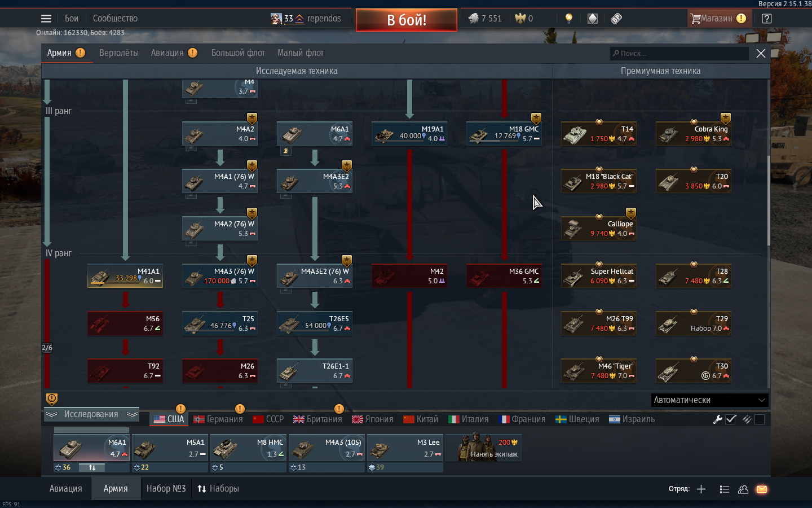Open the Наборы presets list
The image size is (812, 508).
[218, 489]
